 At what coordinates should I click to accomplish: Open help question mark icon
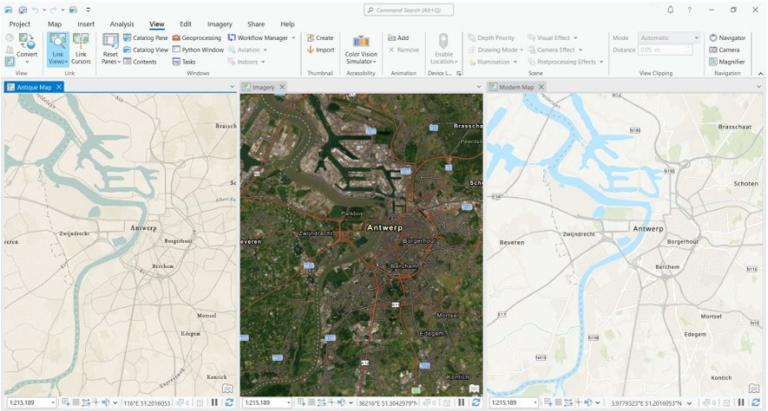[x=690, y=10]
